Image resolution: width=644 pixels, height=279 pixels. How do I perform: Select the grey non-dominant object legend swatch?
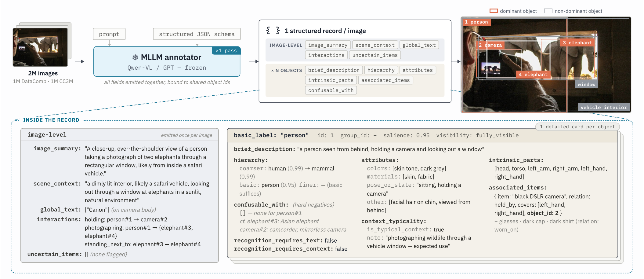coord(548,11)
